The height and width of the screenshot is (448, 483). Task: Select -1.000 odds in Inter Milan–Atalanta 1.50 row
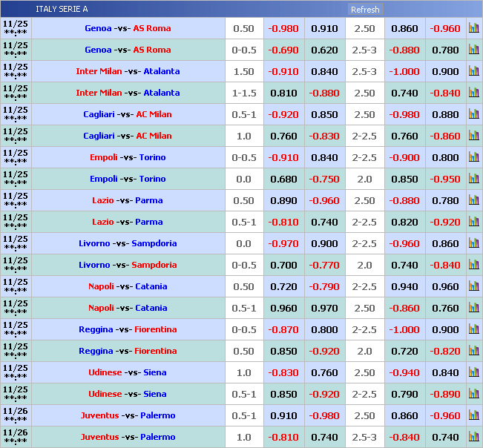[x=404, y=72]
